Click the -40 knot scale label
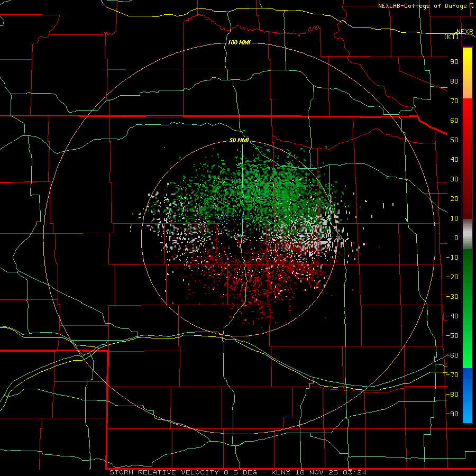Screen dimensions: 476x476 [x=452, y=316]
